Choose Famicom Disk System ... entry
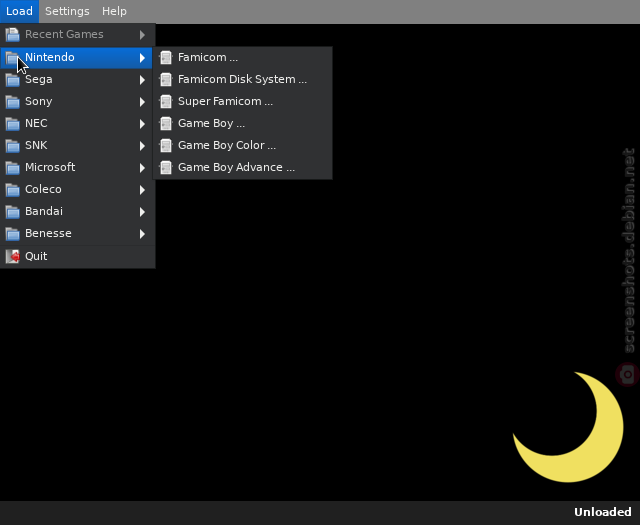 242,80
